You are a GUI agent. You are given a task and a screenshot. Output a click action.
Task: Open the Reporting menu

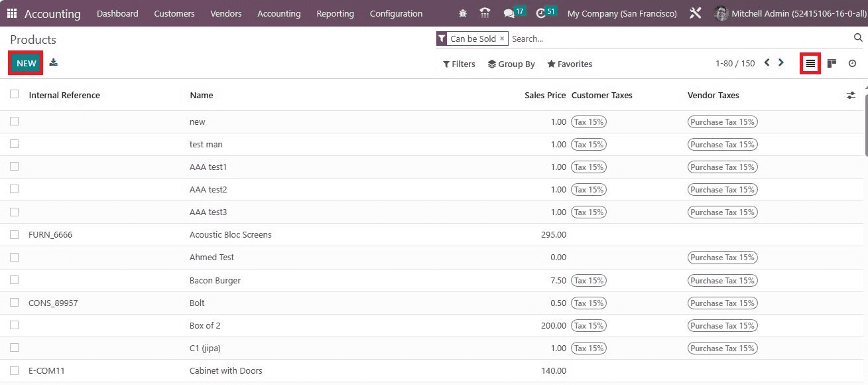pyautogui.click(x=335, y=13)
